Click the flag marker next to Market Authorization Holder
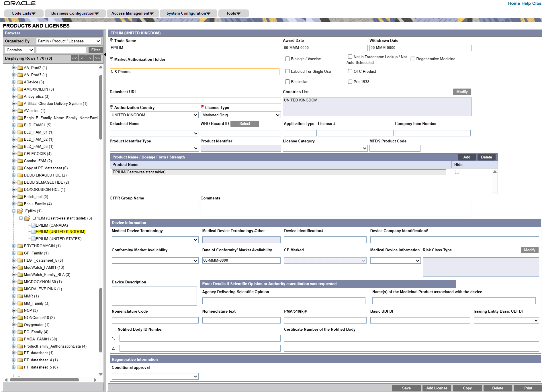 click(112, 59)
